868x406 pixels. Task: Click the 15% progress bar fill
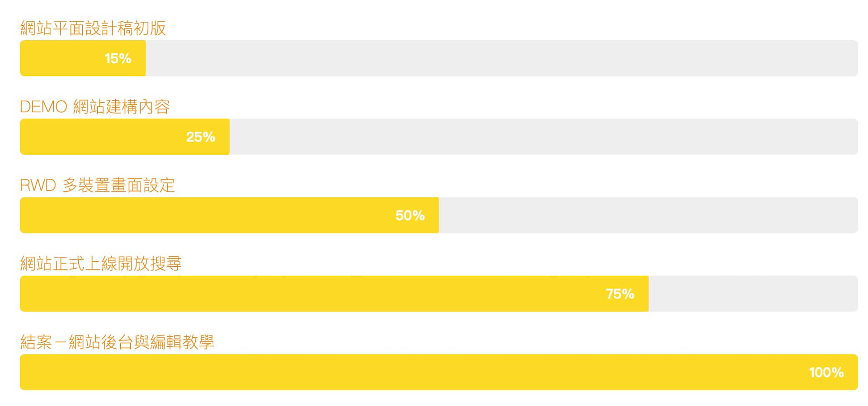[83, 58]
